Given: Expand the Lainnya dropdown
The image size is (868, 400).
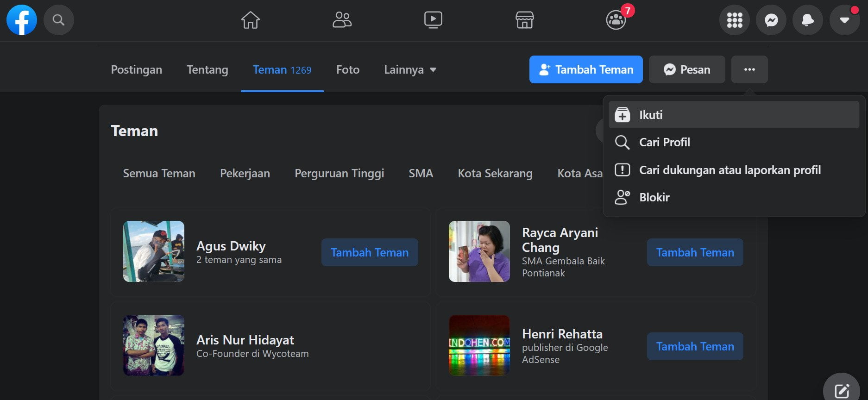Looking at the screenshot, I should point(410,69).
